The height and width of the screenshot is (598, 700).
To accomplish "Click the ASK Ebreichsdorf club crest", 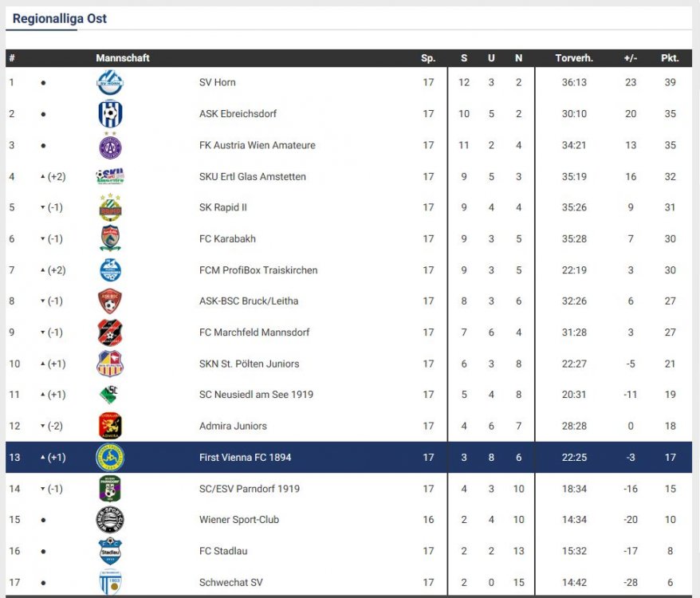I will click(110, 114).
